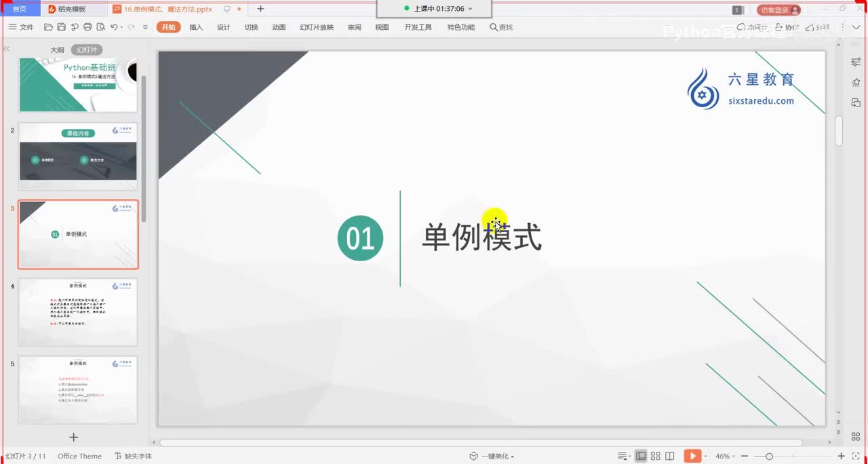Click the window count badge icon
This screenshot has height=464, width=868.
pyautogui.click(x=737, y=9)
